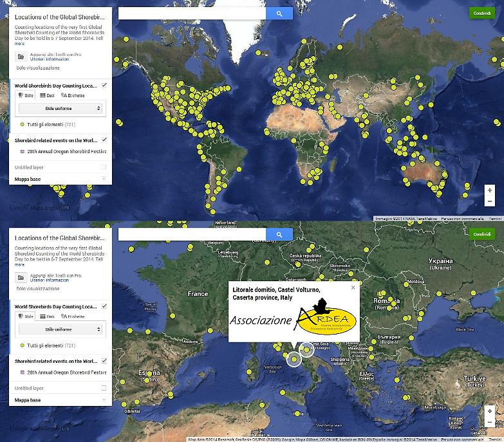Zoom in with the plus button on top map

490,191
